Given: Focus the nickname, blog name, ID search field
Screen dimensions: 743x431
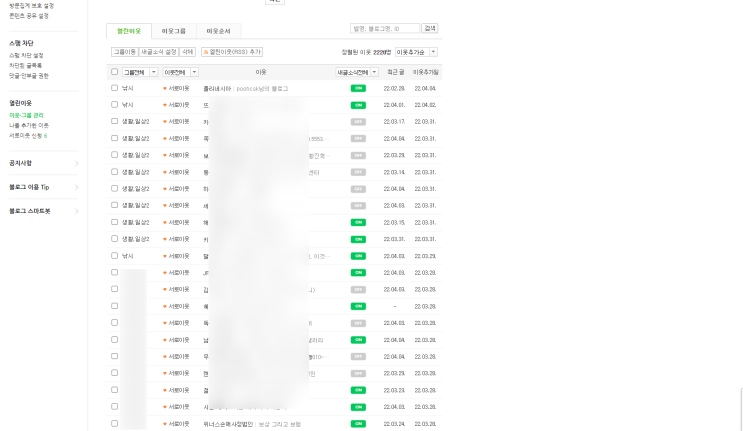Looking at the screenshot, I should pos(385,28).
